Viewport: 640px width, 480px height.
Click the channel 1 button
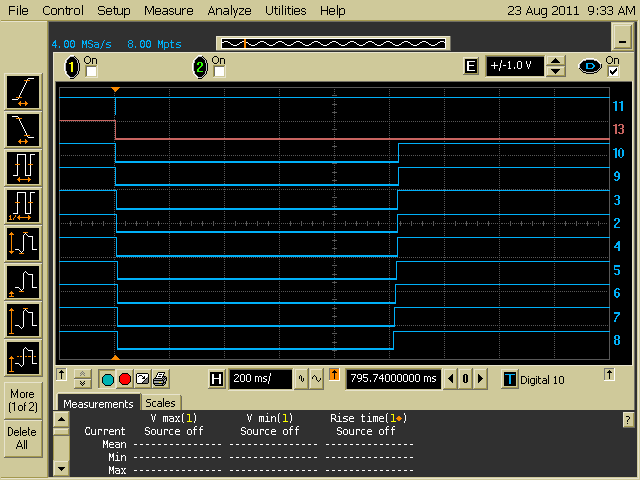(72, 67)
